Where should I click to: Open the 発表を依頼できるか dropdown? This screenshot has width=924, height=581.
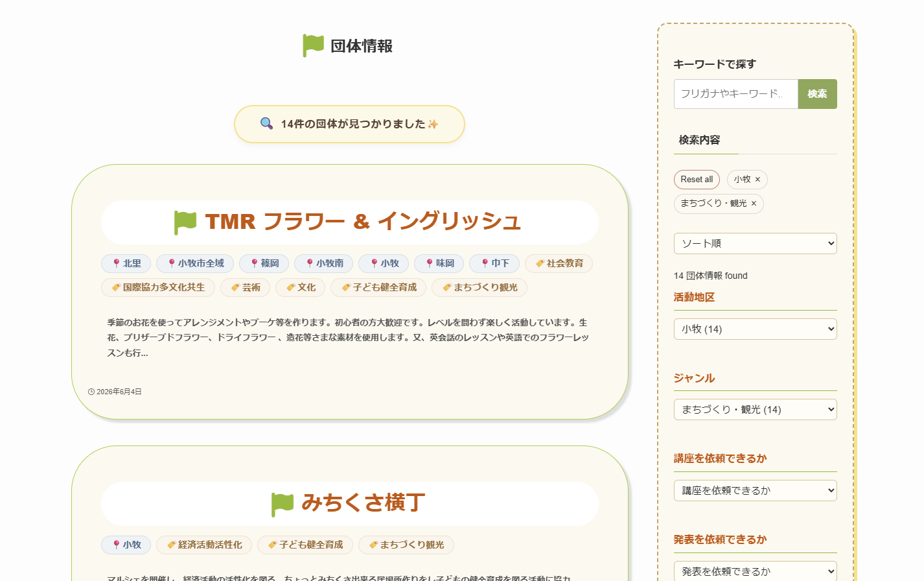pos(756,571)
